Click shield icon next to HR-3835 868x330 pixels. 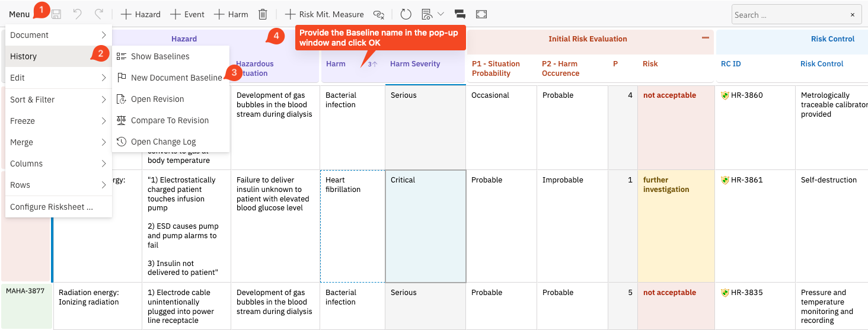point(725,293)
